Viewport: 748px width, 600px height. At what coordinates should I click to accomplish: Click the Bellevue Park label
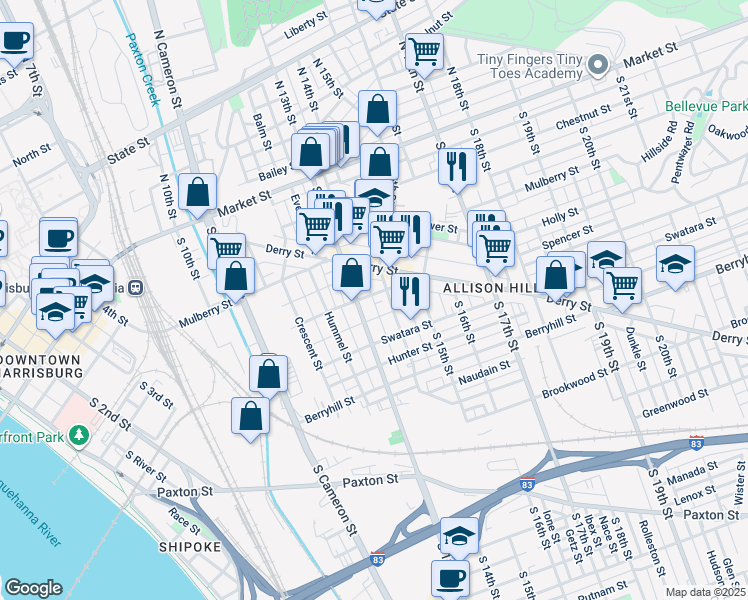[x=706, y=106]
